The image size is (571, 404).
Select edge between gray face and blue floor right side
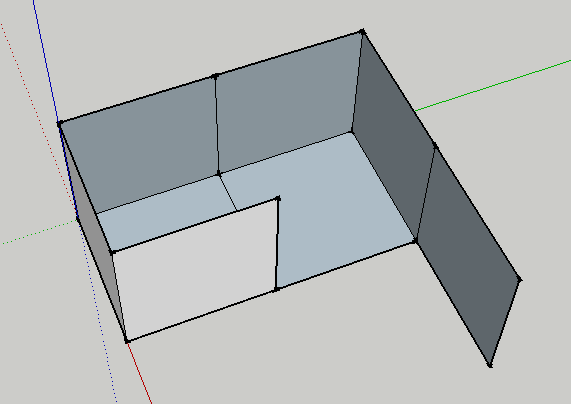277,244
